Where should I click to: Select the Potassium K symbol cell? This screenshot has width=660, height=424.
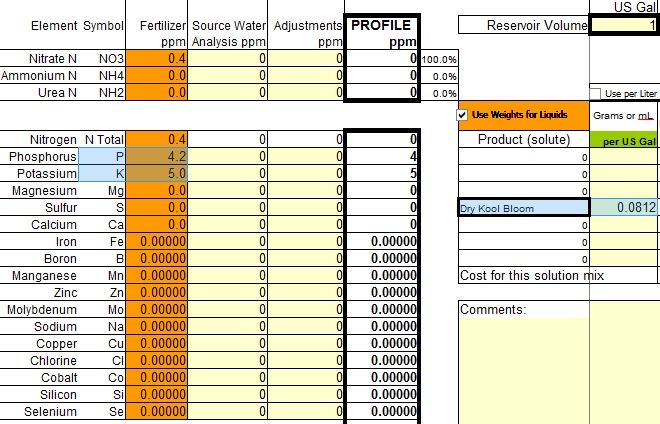click(102, 173)
